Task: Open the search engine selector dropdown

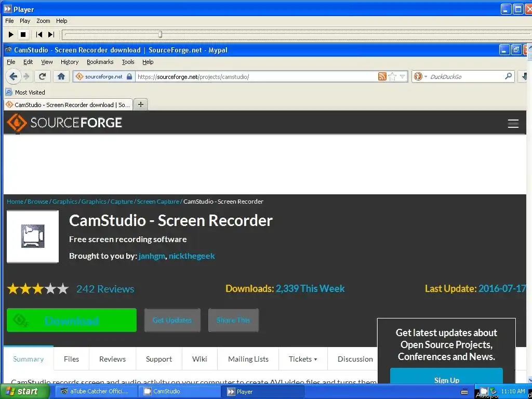Action: [420, 77]
